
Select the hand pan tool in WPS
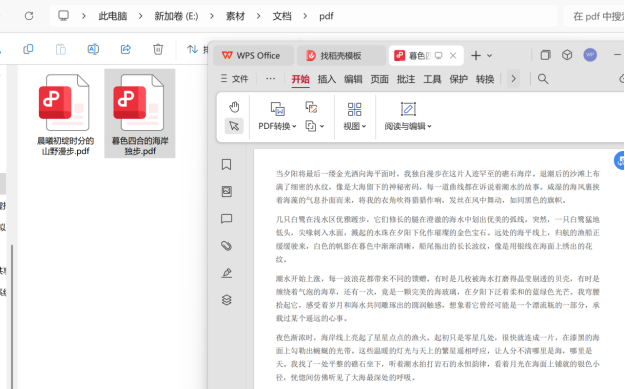(234, 107)
